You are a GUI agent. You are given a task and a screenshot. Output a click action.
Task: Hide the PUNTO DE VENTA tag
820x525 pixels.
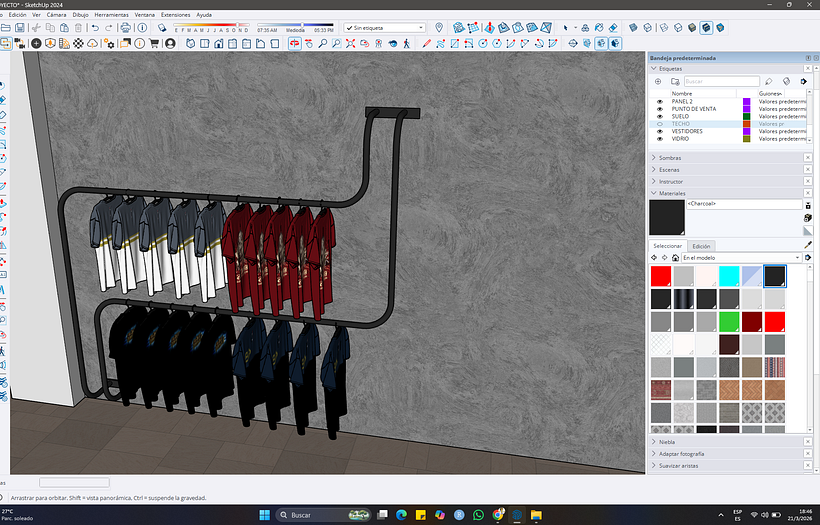[x=659, y=109]
